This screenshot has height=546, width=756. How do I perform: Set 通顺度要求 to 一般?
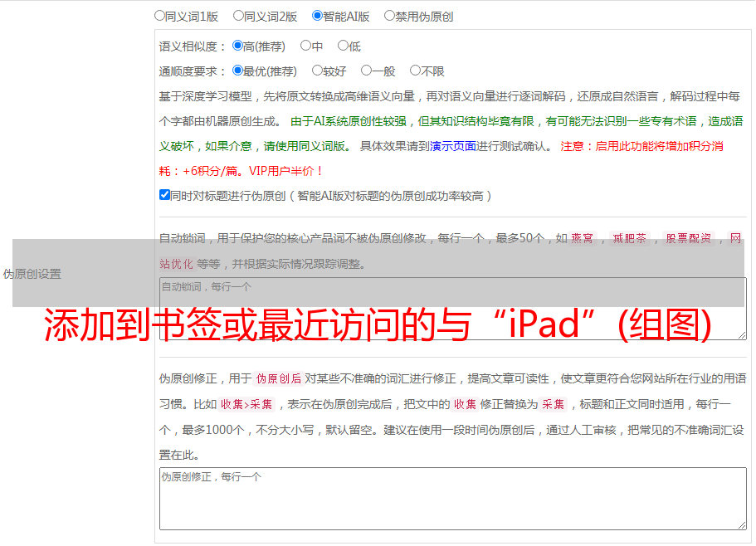(x=367, y=71)
